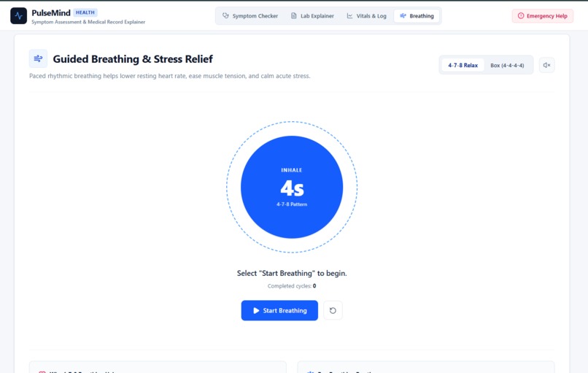
Task: Open the Symptom Checker tab
Action: click(250, 16)
